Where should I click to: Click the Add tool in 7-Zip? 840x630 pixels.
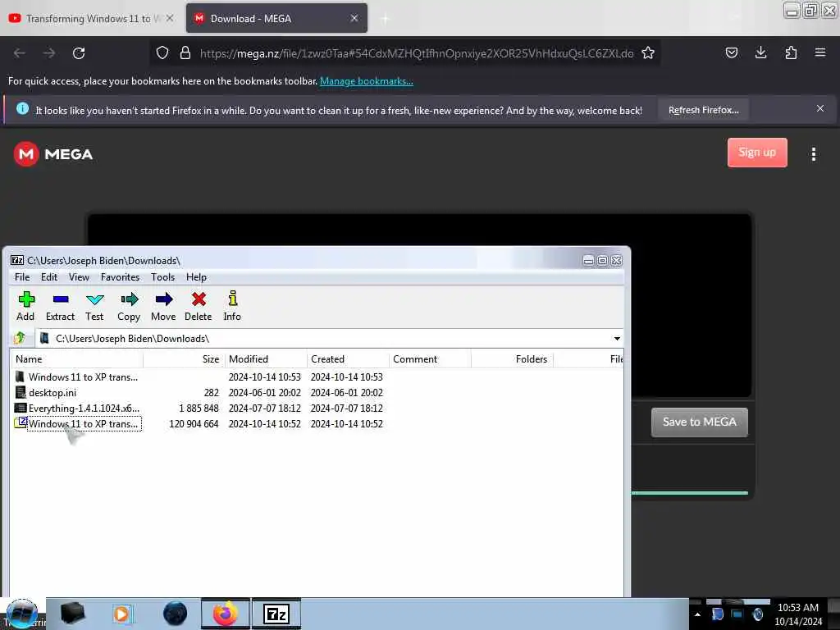point(25,307)
